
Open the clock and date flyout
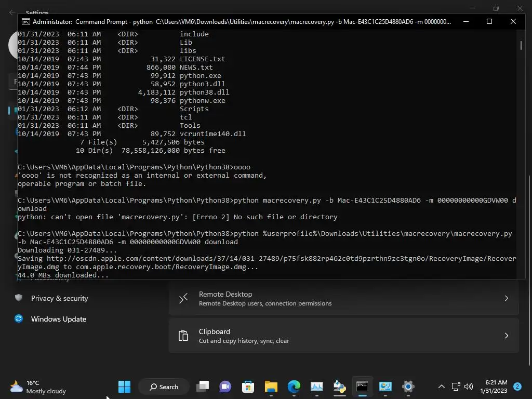[x=494, y=387]
